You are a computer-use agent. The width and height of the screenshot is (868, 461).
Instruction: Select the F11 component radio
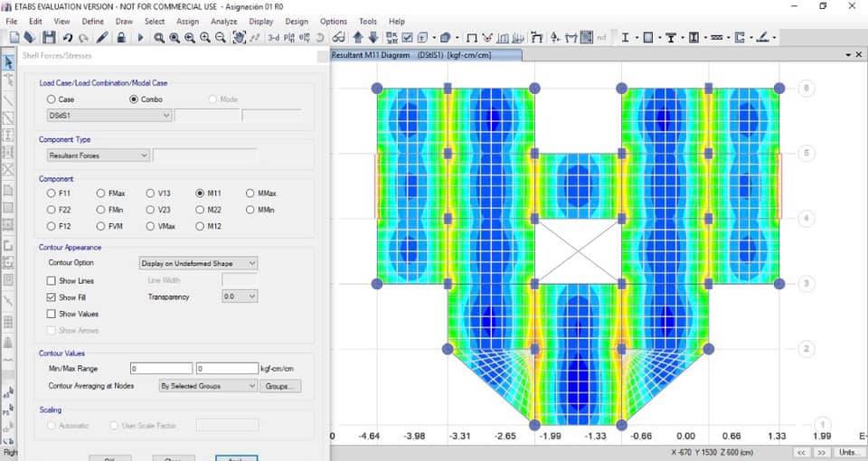pos(51,193)
